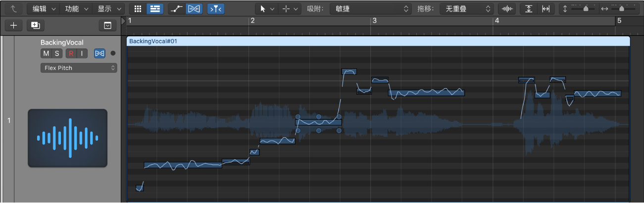Open the 显示 menu
The image size is (644, 203).
pyautogui.click(x=108, y=8)
